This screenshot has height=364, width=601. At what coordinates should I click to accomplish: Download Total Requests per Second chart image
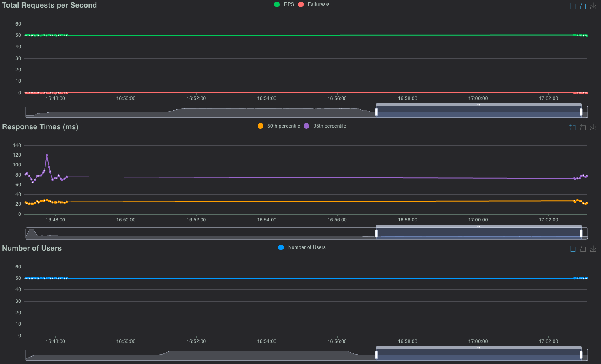pyautogui.click(x=593, y=6)
